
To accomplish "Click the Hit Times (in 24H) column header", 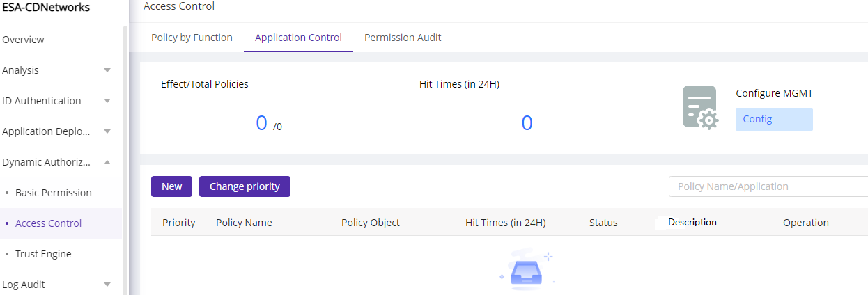I will click(x=505, y=223).
